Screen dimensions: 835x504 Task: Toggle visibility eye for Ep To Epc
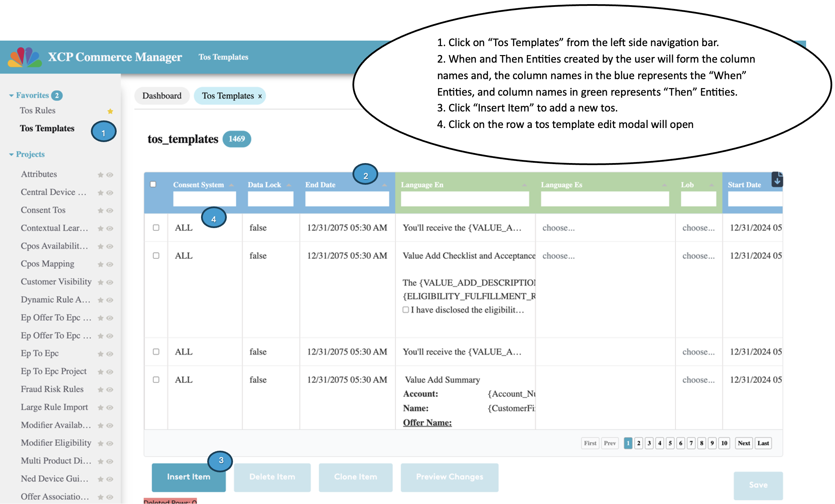coord(110,354)
